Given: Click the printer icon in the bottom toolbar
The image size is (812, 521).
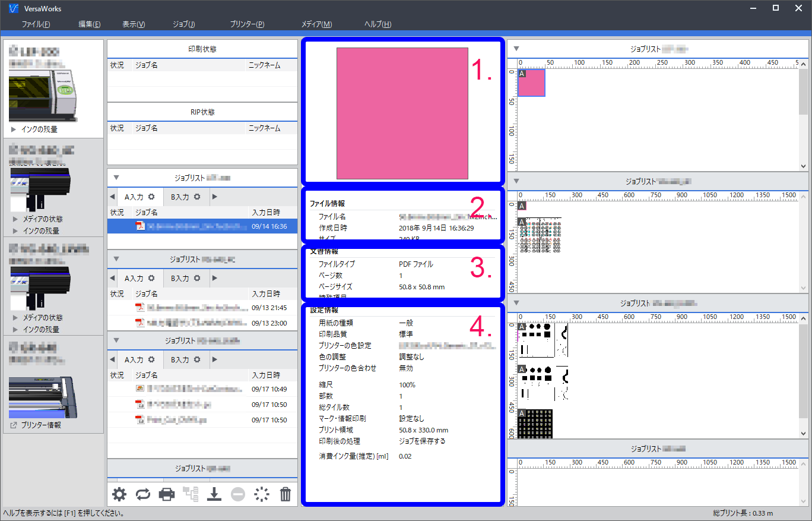Looking at the screenshot, I should click(x=167, y=494).
